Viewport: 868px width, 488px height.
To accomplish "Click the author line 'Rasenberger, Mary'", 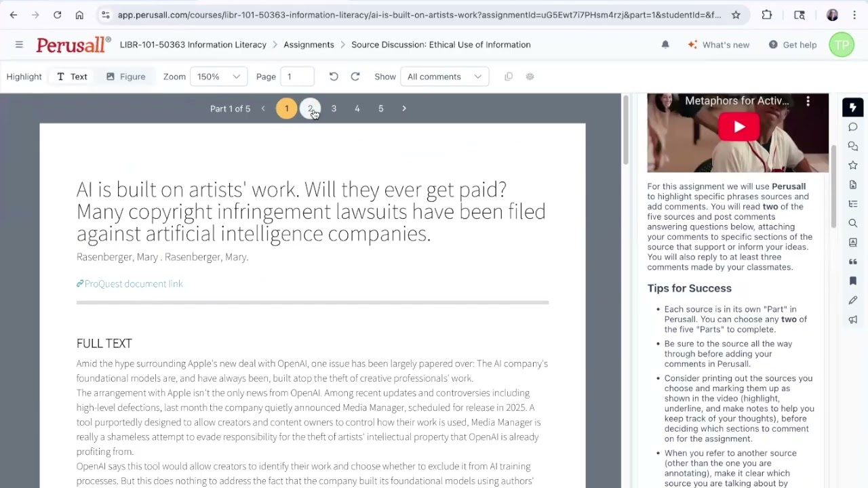I will pyautogui.click(x=163, y=257).
